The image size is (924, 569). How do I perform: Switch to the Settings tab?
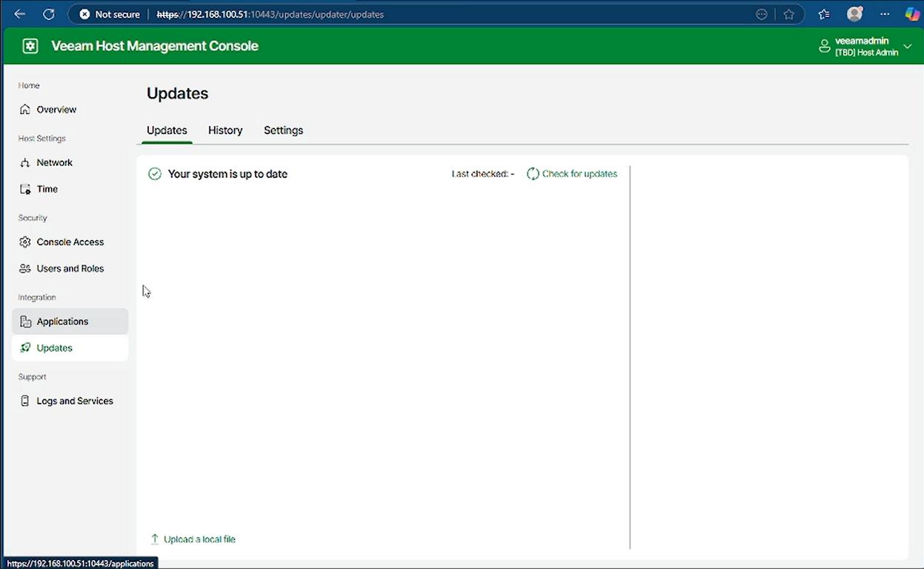[283, 130]
